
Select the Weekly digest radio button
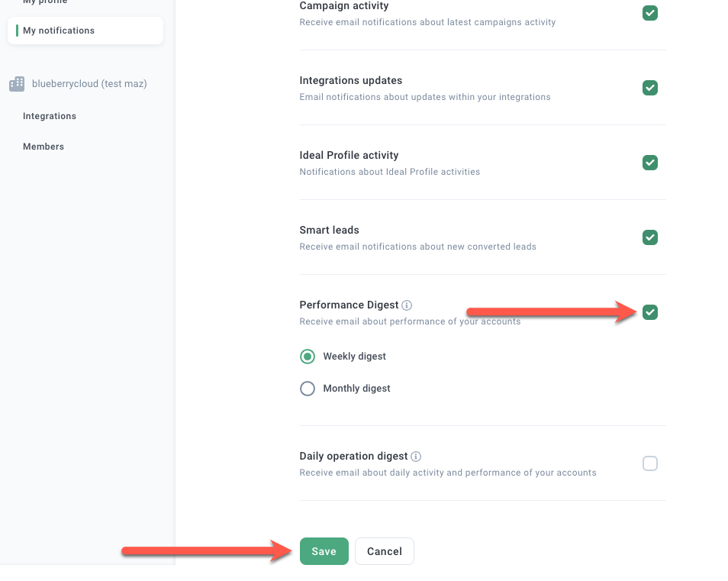308,357
